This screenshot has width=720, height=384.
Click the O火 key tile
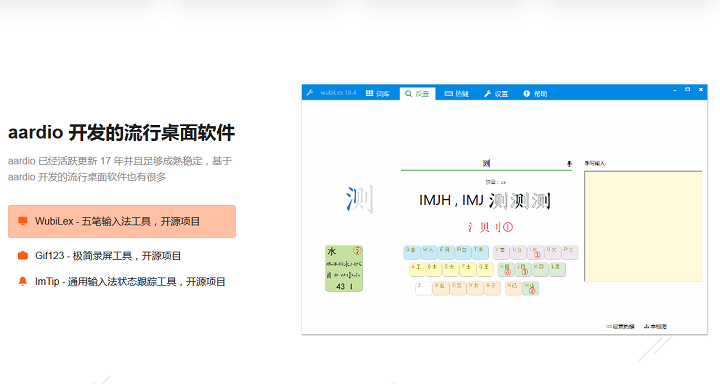(x=552, y=252)
